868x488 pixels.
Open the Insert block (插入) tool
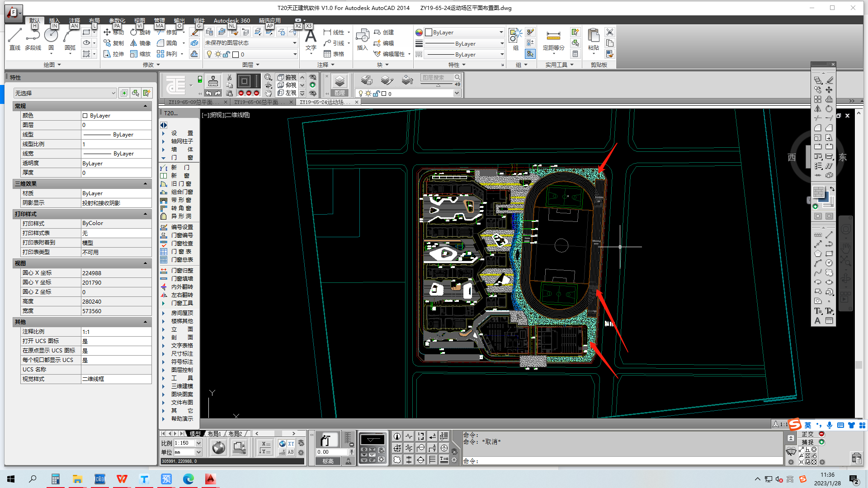(x=362, y=40)
